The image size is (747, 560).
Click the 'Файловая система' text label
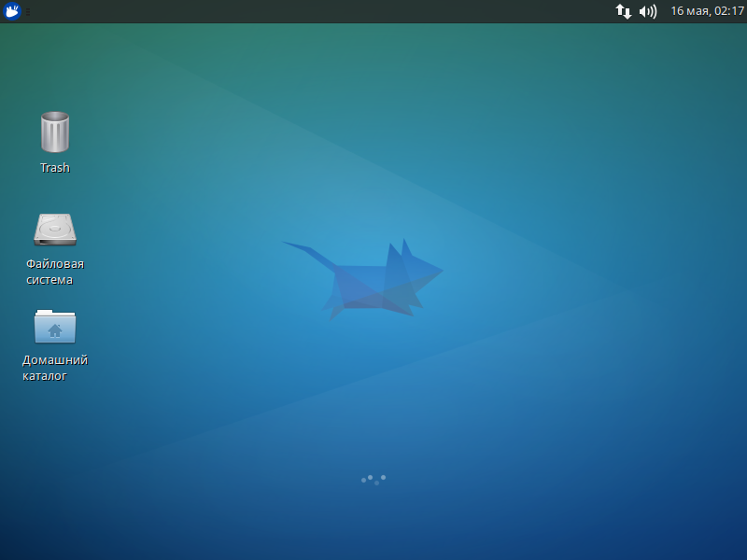pyautogui.click(x=55, y=272)
